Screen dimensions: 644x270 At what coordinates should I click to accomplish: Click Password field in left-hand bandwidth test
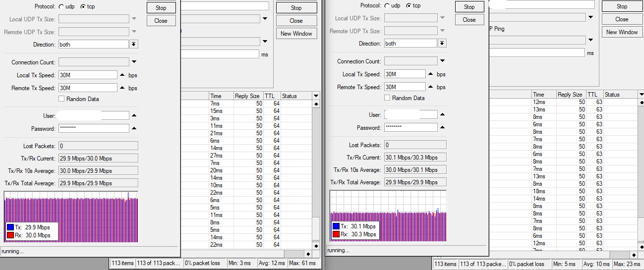point(94,129)
